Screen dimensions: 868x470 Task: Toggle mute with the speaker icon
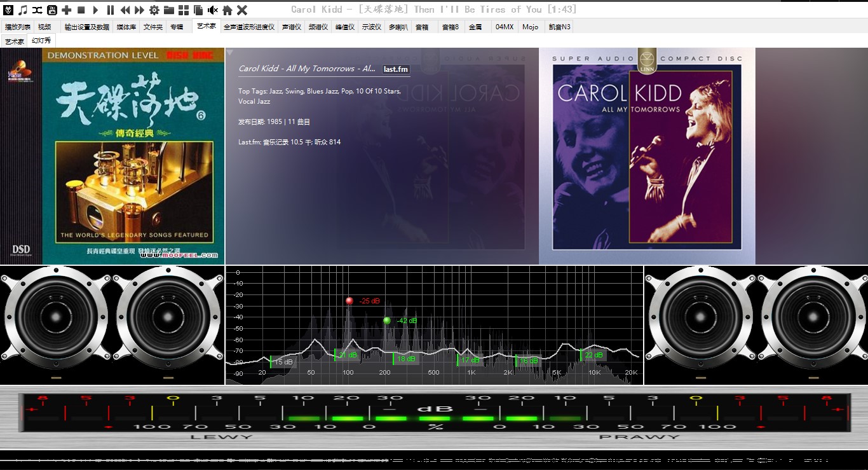click(213, 10)
